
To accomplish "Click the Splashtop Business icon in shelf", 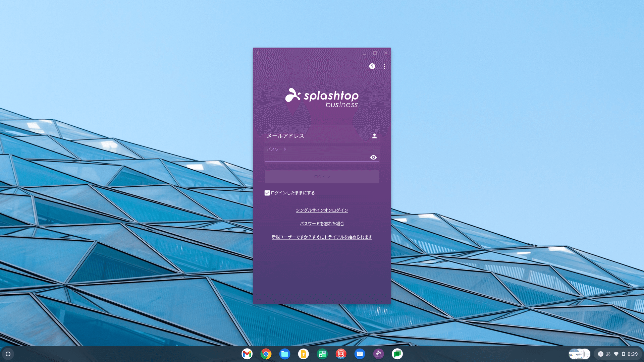I will pyautogui.click(x=379, y=354).
